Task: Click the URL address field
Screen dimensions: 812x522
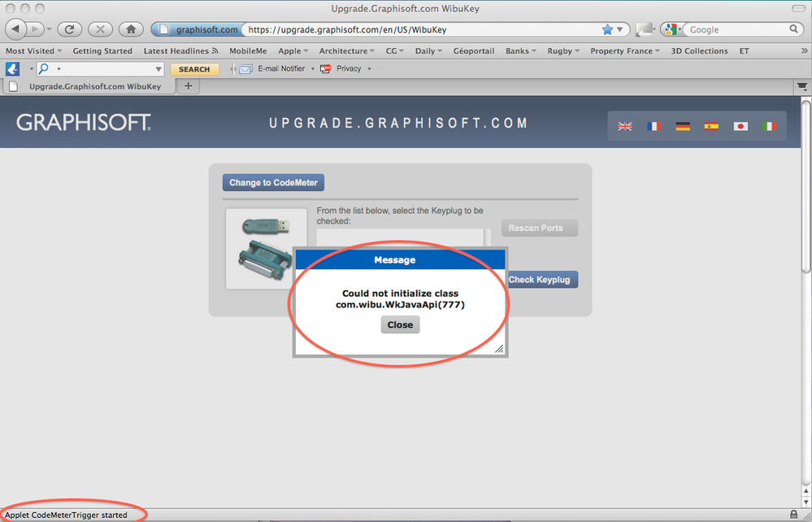Action: pos(419,29)
